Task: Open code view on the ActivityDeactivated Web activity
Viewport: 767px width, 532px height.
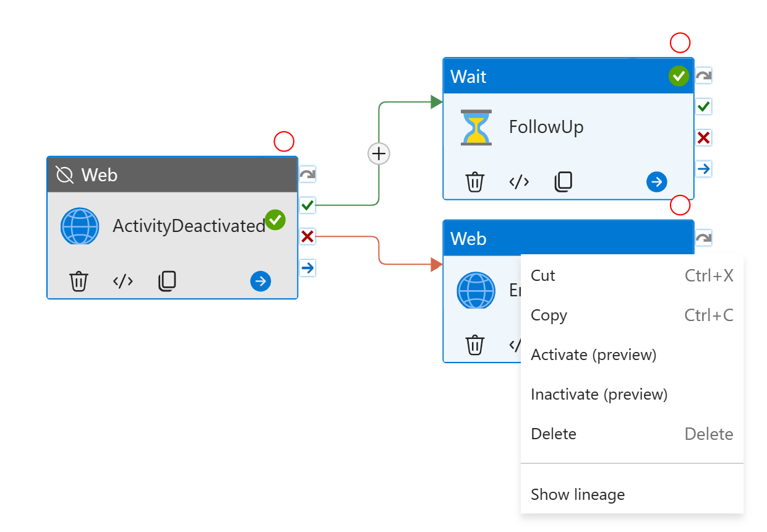Action: pyautogui.click(x=122, y=281)
